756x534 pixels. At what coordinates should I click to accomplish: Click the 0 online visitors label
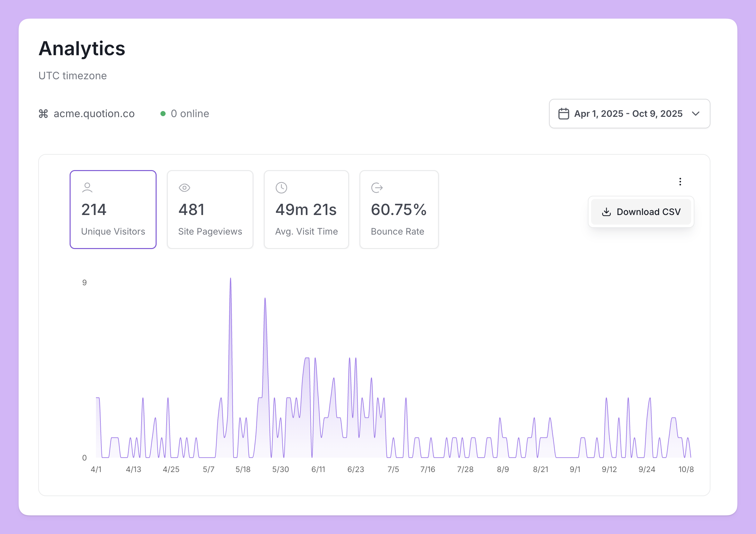pos(190,114)
